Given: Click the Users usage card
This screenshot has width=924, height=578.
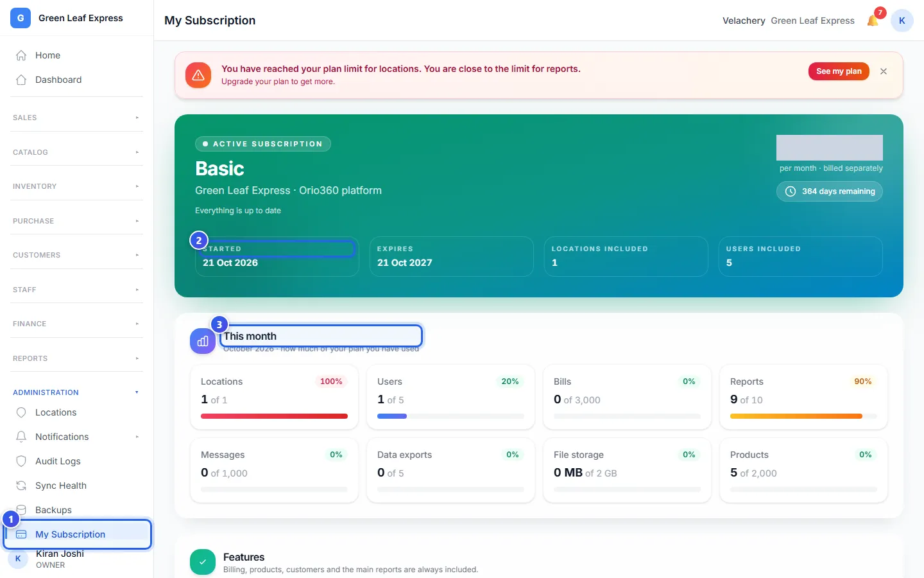Looking at the screenshot, I should click(x=450, y=398).
